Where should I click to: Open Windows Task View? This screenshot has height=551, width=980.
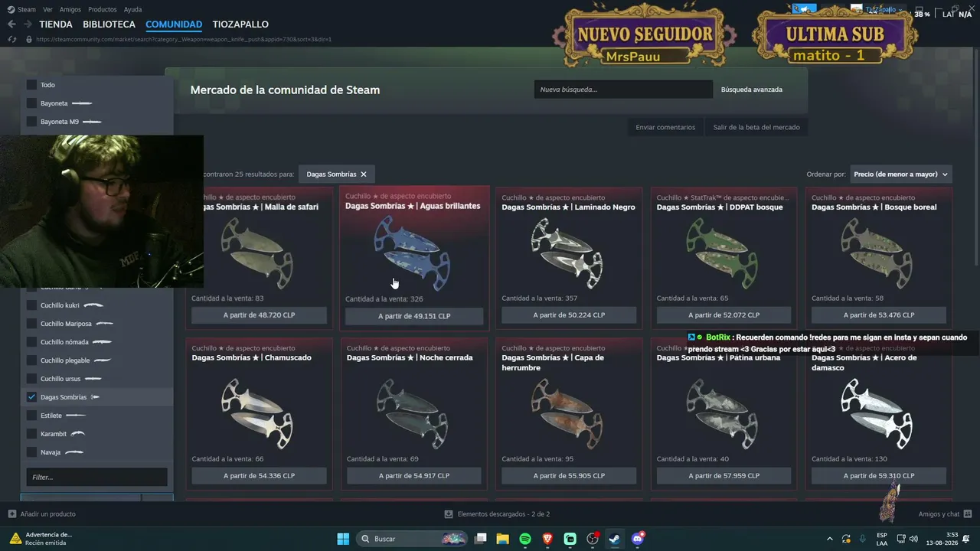coord(480,539)
